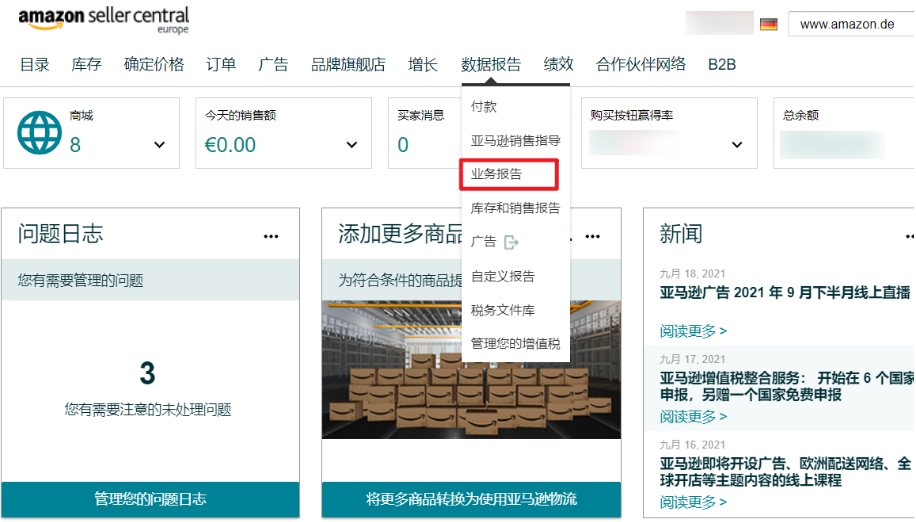Click the amazon seller central logo
The image size is (916, 522).
(104, 20)
